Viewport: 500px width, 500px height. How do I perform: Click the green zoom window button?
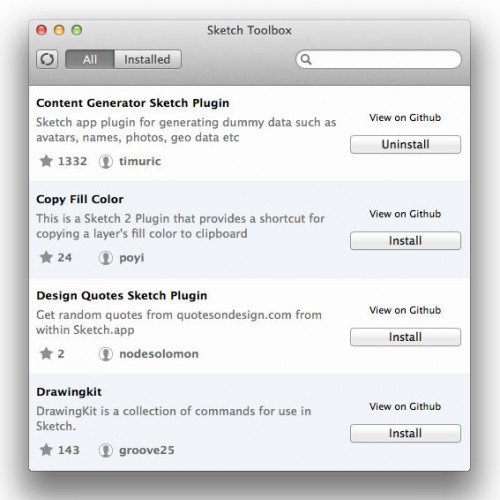[77, 30]
